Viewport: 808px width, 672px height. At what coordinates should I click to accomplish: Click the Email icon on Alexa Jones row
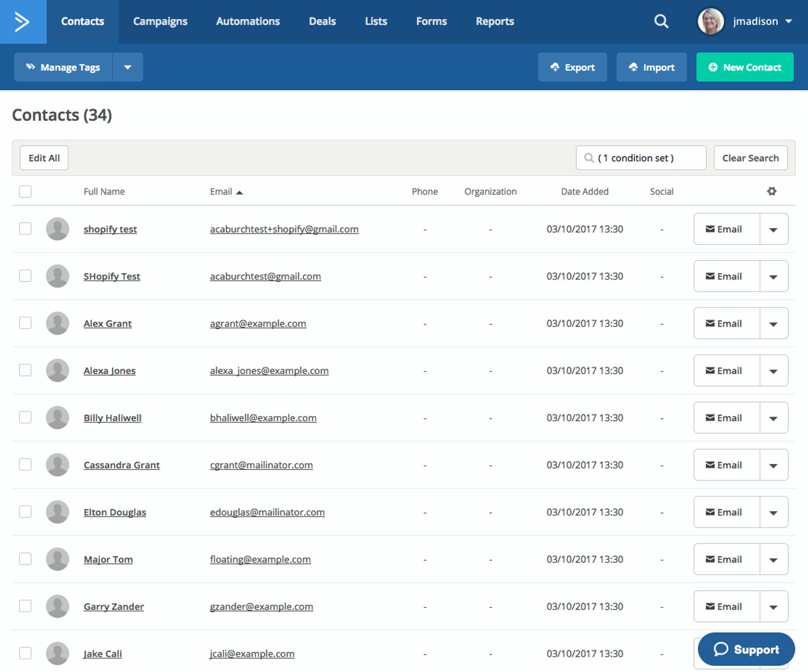710,370
